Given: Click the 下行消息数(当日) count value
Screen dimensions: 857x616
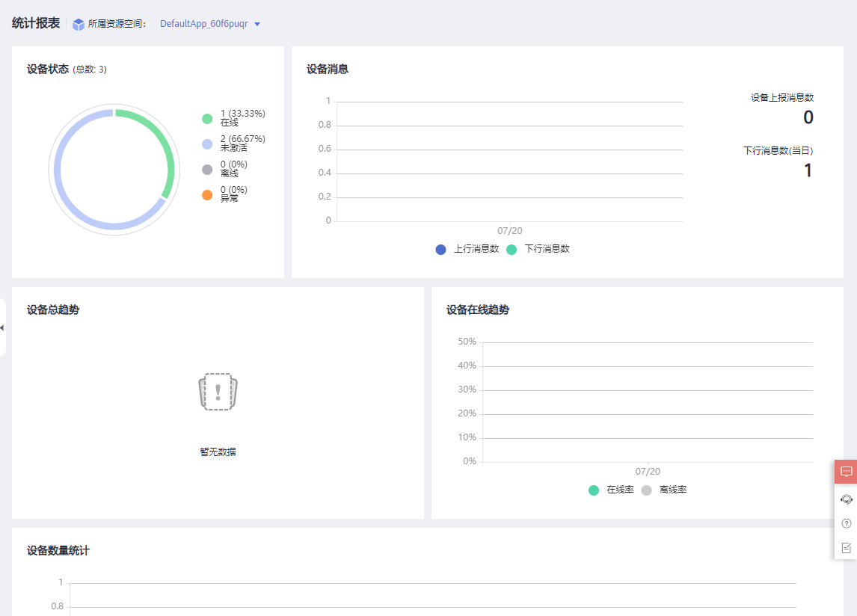Looking at the screenshot, I should (808, 170).
